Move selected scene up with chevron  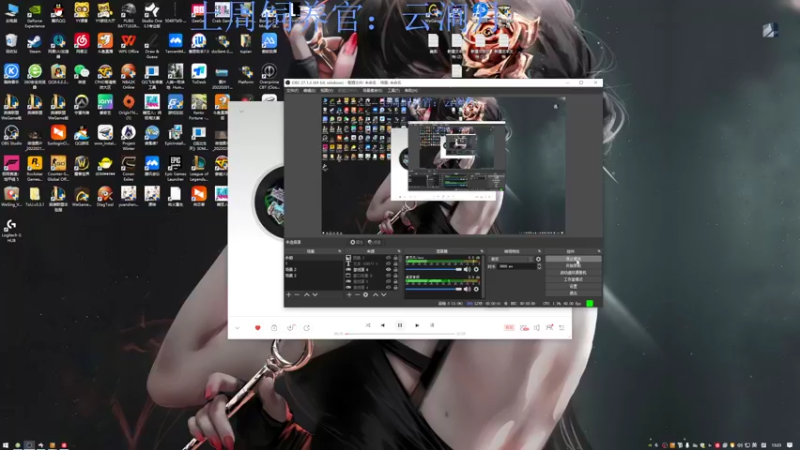click(x=307, y=295)
